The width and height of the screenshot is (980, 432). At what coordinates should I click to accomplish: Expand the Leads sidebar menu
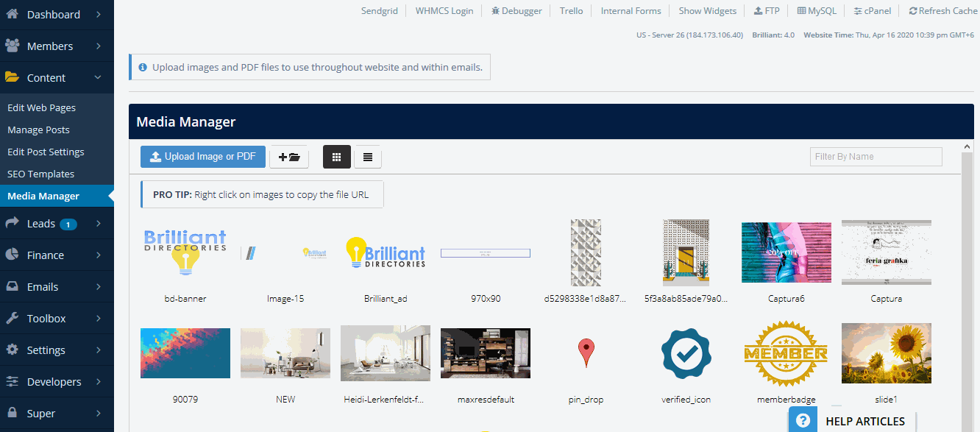pyautogui.click(x=40, y=223)
